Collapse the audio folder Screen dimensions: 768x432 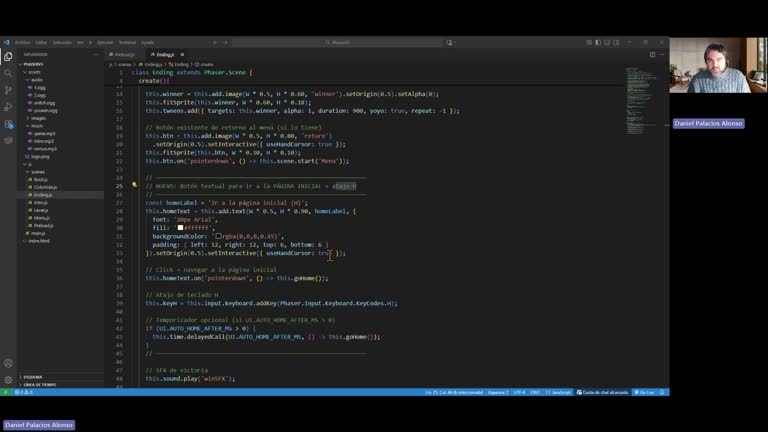pos(37,80)
